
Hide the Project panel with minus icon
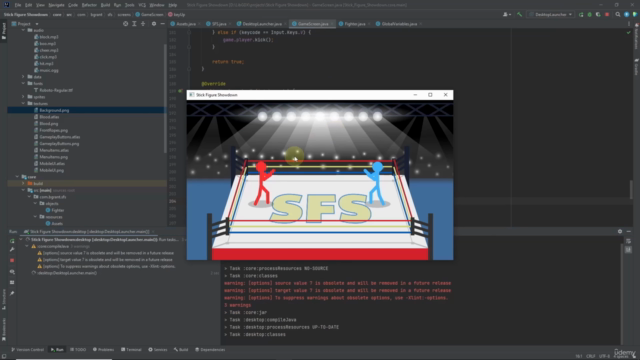tap(162, 24)
